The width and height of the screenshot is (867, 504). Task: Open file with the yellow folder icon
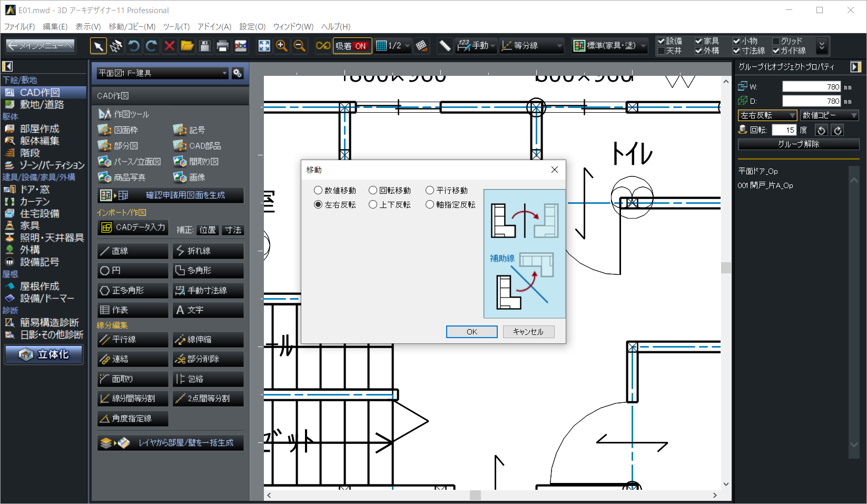(187, 46)
